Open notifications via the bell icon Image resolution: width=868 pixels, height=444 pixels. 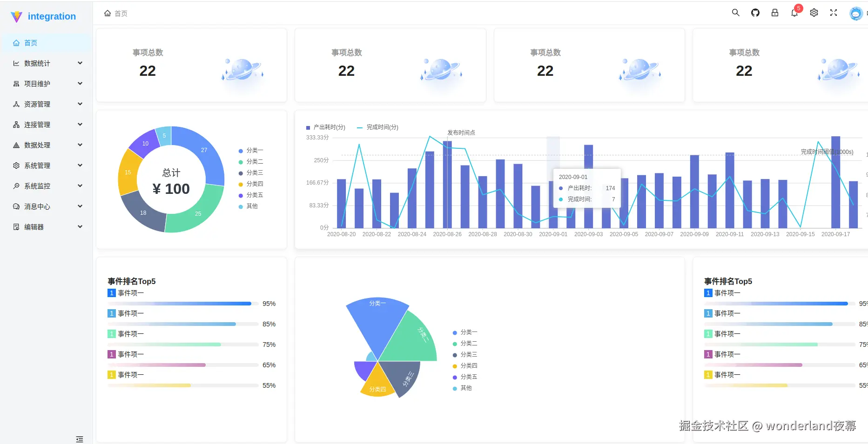tap(794, 13)
